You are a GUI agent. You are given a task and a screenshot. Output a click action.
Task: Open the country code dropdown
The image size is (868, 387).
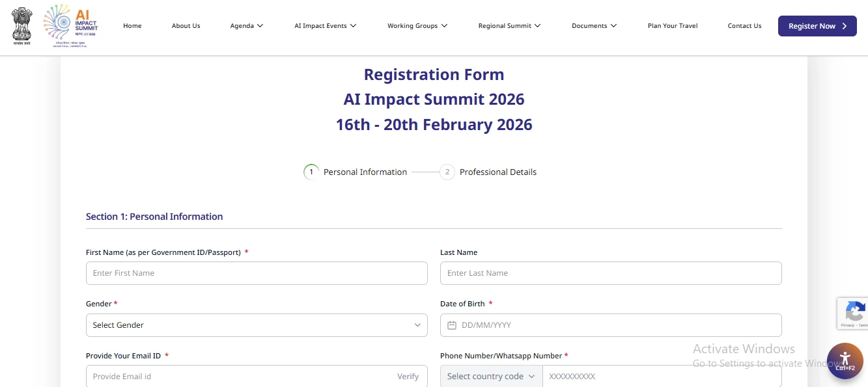491,376
